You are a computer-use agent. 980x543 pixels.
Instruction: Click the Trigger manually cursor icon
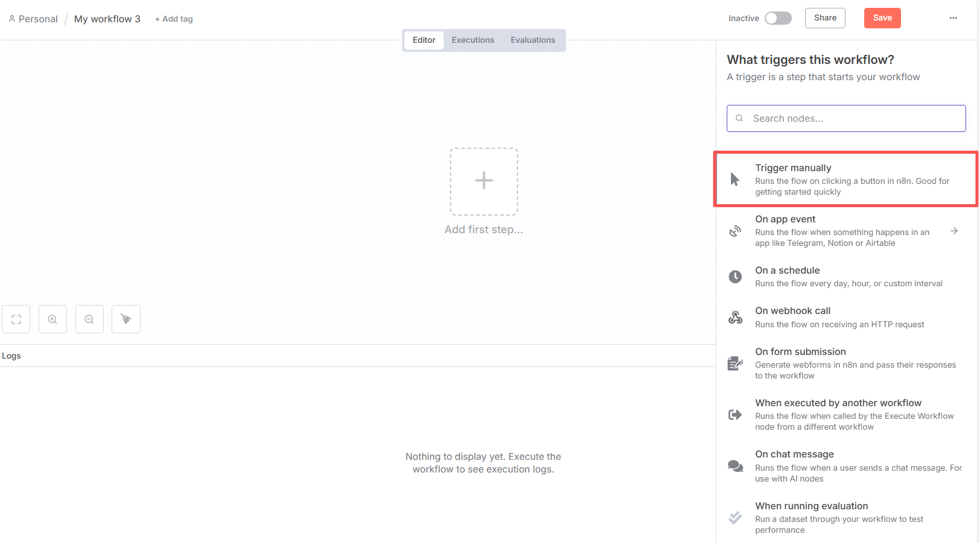click(735, 179)
